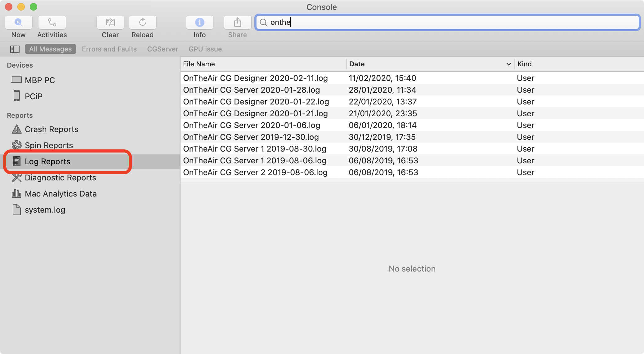Open the Activities toolbar icon

(52, 22)
